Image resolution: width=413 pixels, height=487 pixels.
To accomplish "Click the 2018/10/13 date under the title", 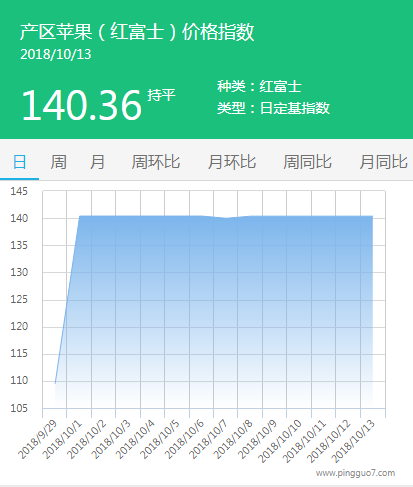I will click(x=56, y=55).
